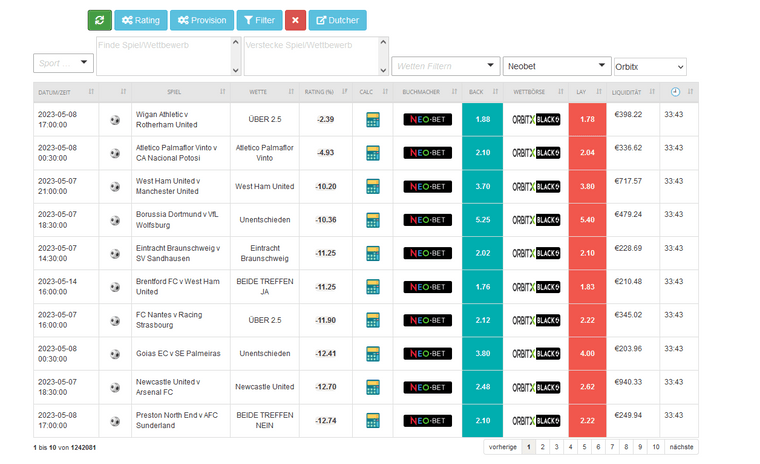This screenshot has width=760, height=464.
Task: Go to page 7
Action: (x=612, y=447)
